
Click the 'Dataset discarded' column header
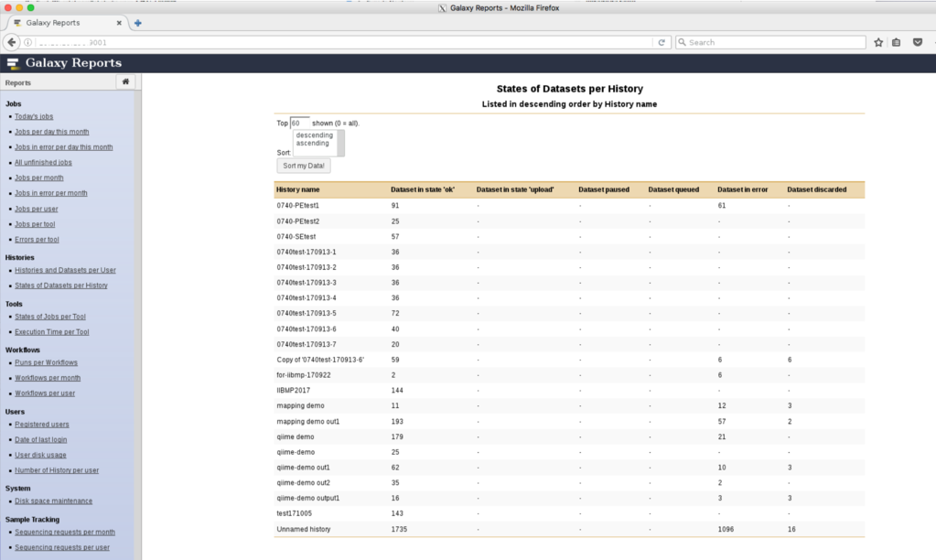817,189
